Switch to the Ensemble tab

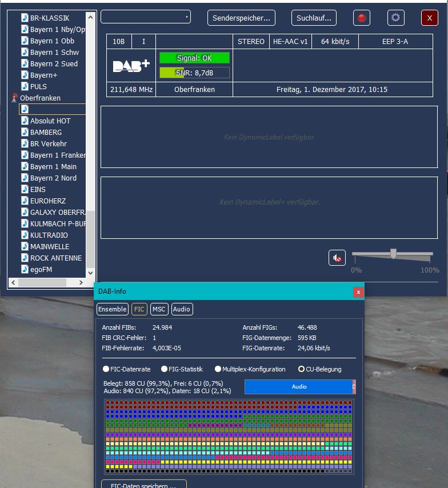112,309
